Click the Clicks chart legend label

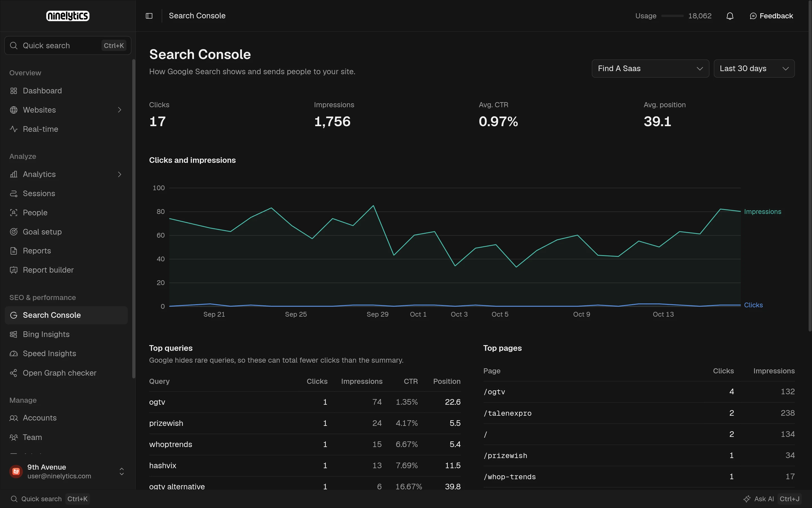tap(753, 305)
